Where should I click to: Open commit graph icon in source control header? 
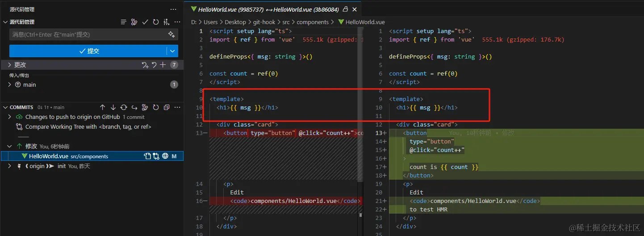[134, 22]
